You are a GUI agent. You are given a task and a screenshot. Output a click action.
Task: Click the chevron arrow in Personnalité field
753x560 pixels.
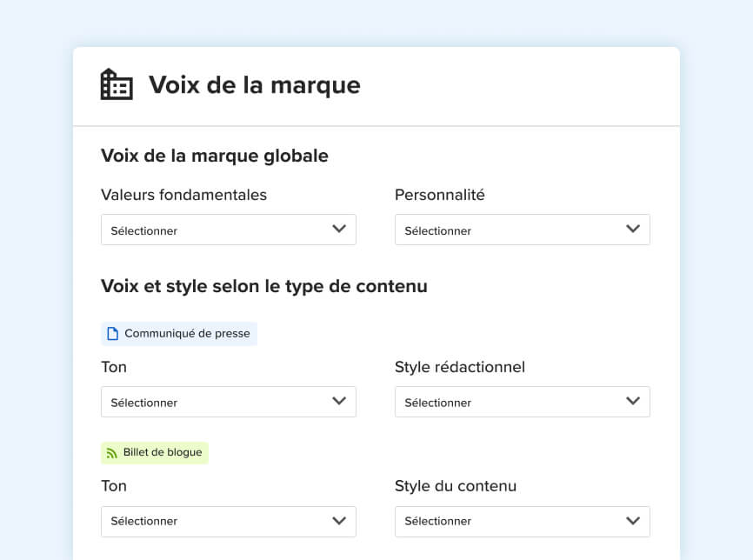pos(633,230)
